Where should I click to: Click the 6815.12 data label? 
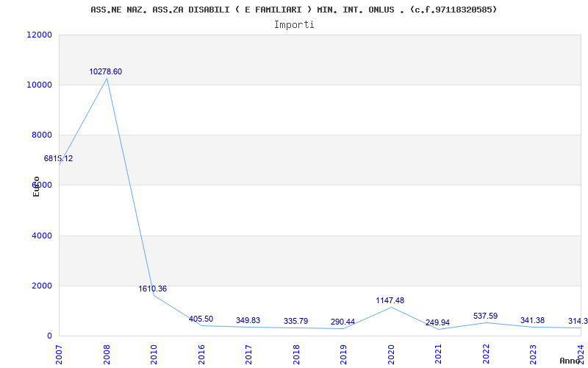59,158
